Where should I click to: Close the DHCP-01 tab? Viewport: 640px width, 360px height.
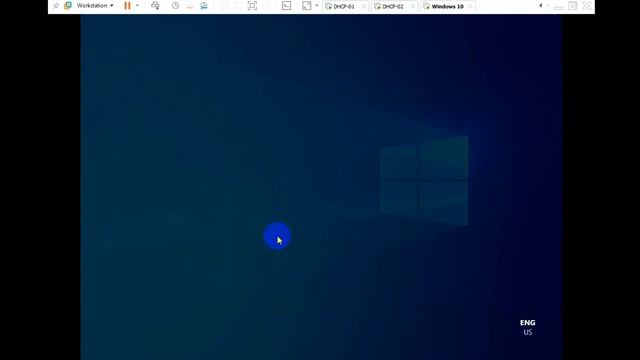[x=364, y=7]
